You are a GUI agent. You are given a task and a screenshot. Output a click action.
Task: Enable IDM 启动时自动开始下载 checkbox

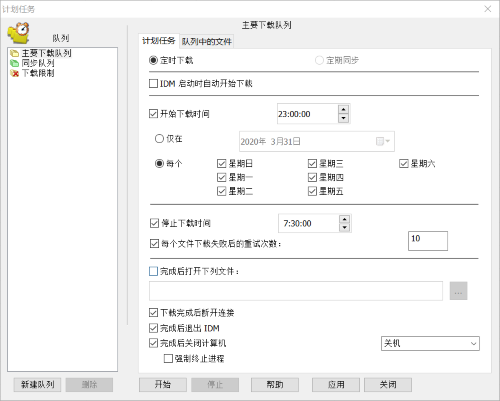153,83
